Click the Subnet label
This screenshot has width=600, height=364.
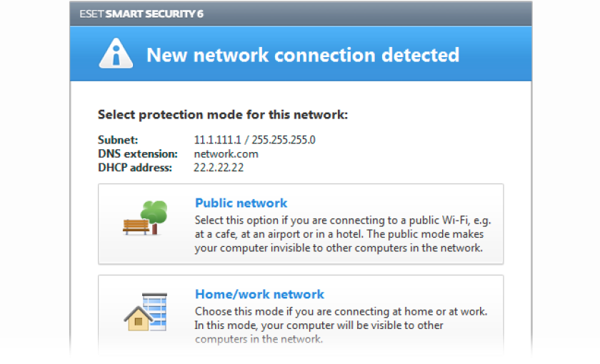[118, 140]
